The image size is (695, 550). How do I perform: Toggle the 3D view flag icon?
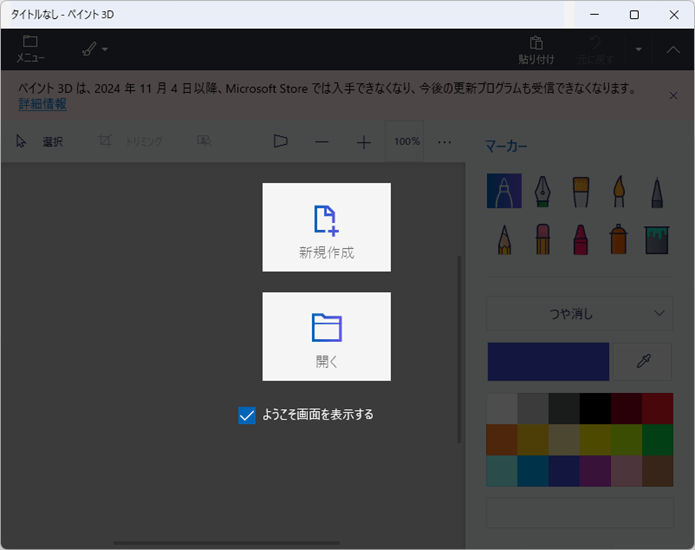pyautogui.click(x=281, y=141)
